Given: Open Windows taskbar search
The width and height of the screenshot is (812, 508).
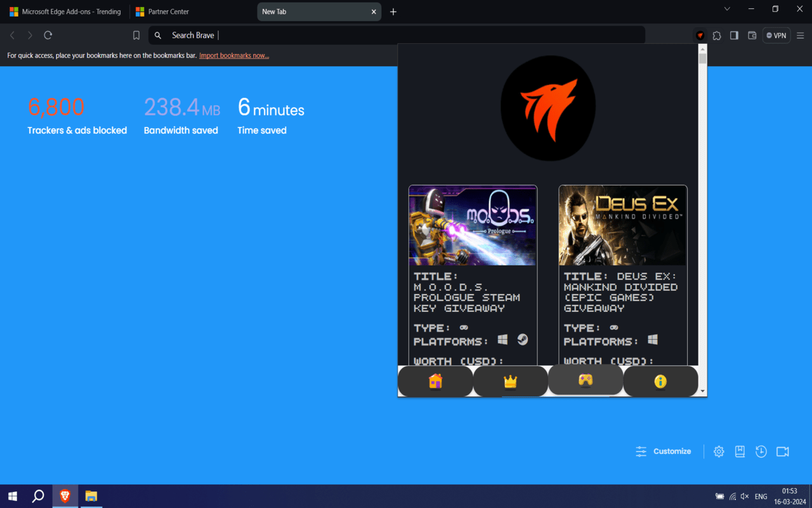Looking at the screenshot, I should click(x=38, y=496).
